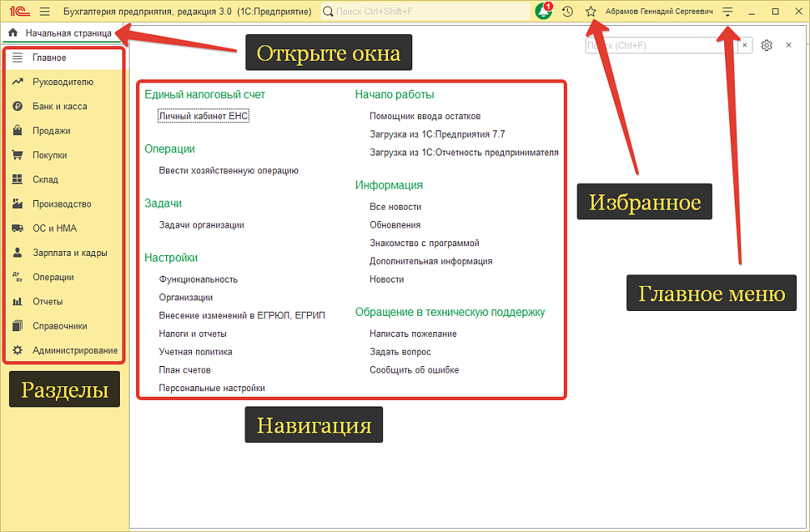Click Продажи bag icon
Viewport: 810px width, 532px height.
18,130
